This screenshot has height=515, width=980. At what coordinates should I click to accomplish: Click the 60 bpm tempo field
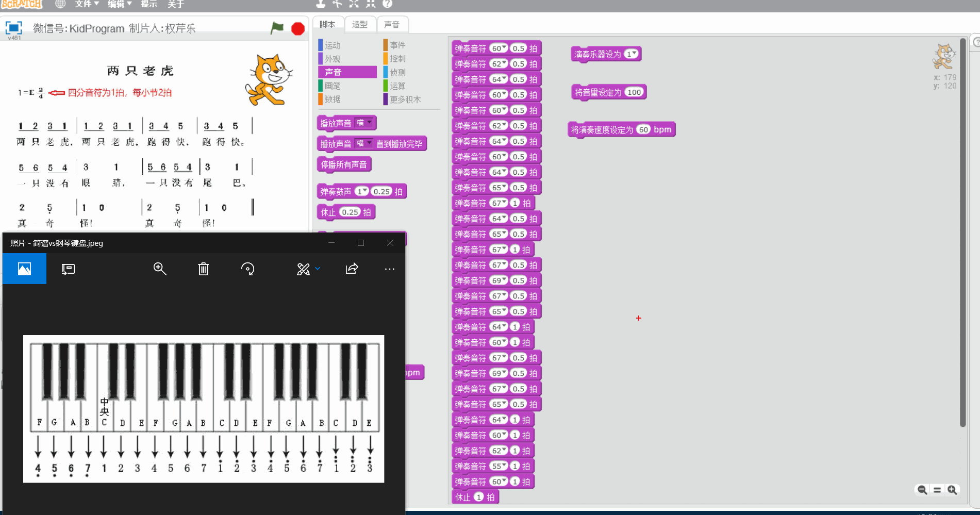point(643,129)
